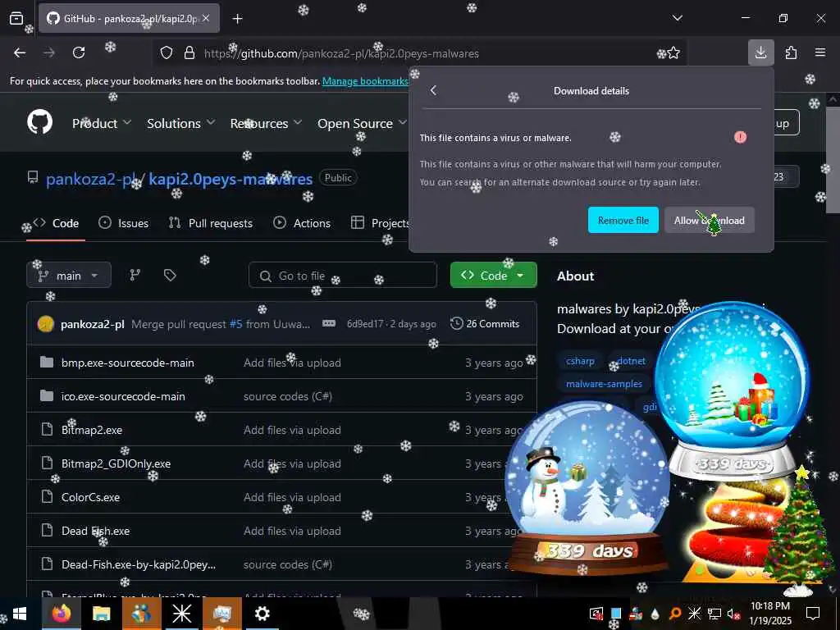Image resolution: width=840 pixels, height=630 pixels.
Task: Click the padlock site info icon
Action: point(189,53)
